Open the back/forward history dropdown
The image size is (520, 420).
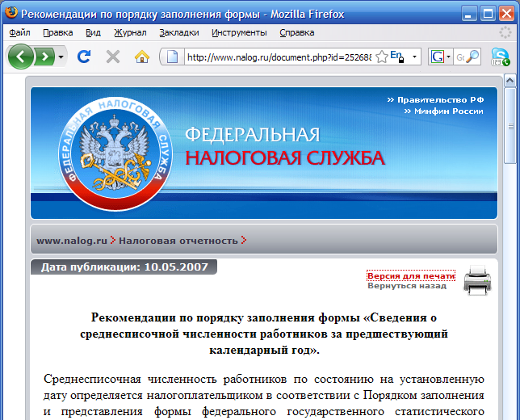[61, 57]
